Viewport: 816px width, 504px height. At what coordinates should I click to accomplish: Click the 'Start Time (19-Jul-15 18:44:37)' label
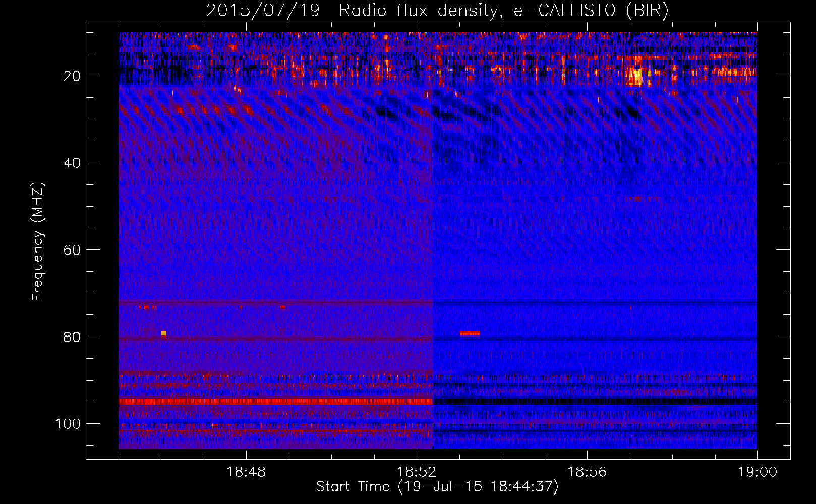[437, 487]
